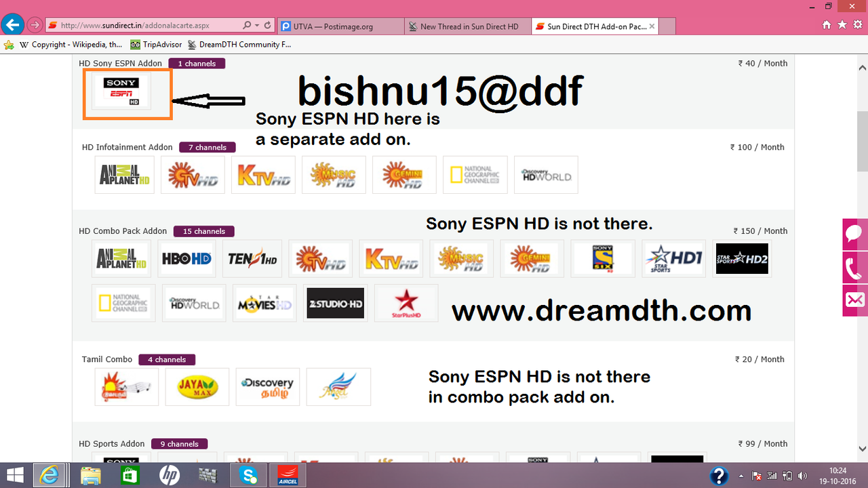Viewport: 868px width, 488px height.
Task: Open the Aircel app in the taskbar
Action: coord(287,474)
